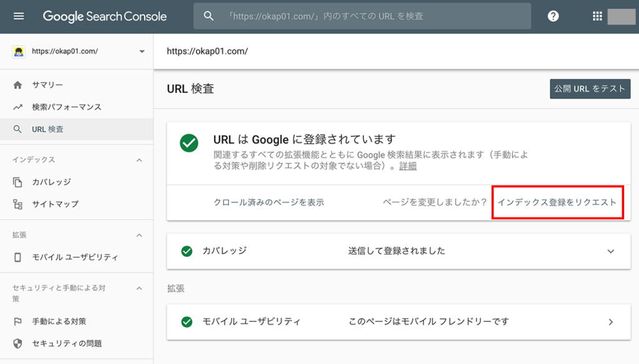Screen dimensions: 639x364
Task: Open the Google apps grid
Action: click(x=597, y=16)
